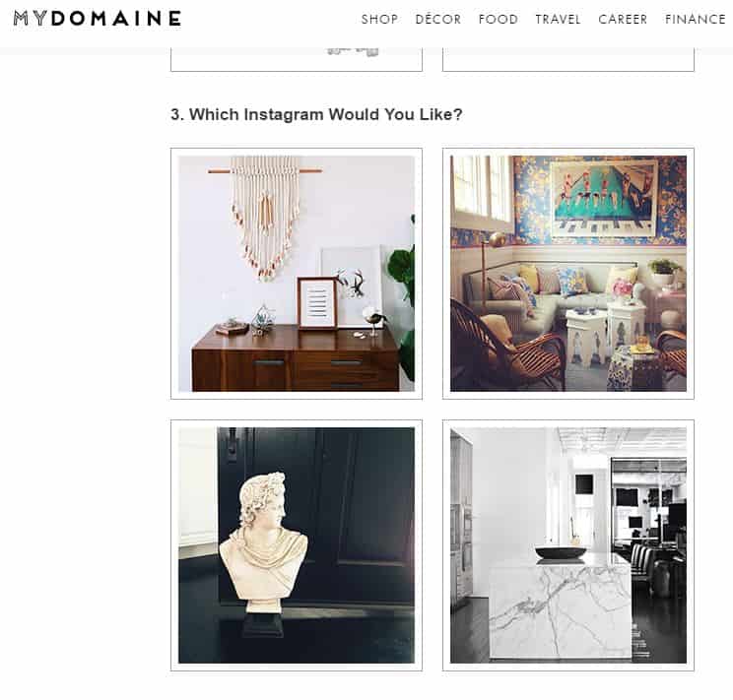Click the partially visible answer card with sketch

pos(297,59)
